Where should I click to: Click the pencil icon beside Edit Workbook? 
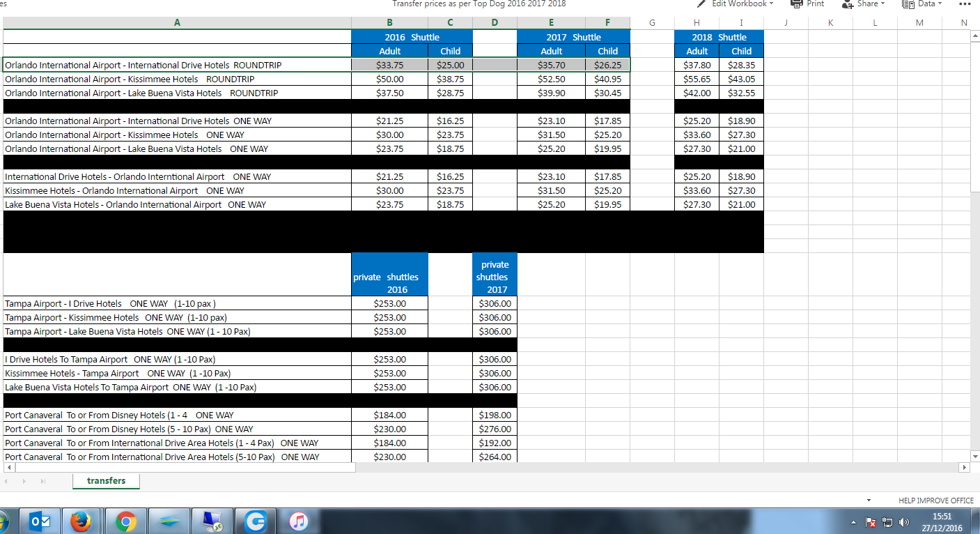[x=701, y=3]
